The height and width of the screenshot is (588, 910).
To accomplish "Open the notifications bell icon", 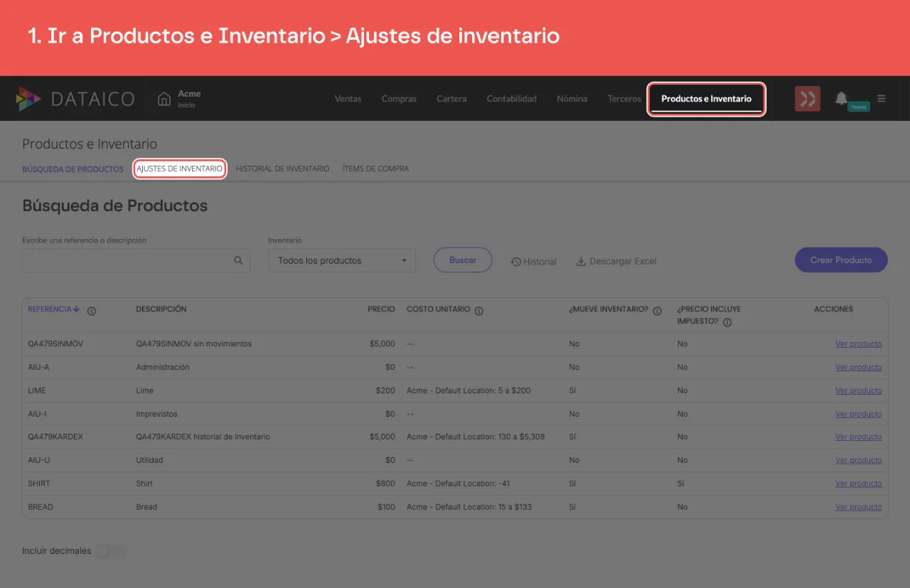I will 841,98.
